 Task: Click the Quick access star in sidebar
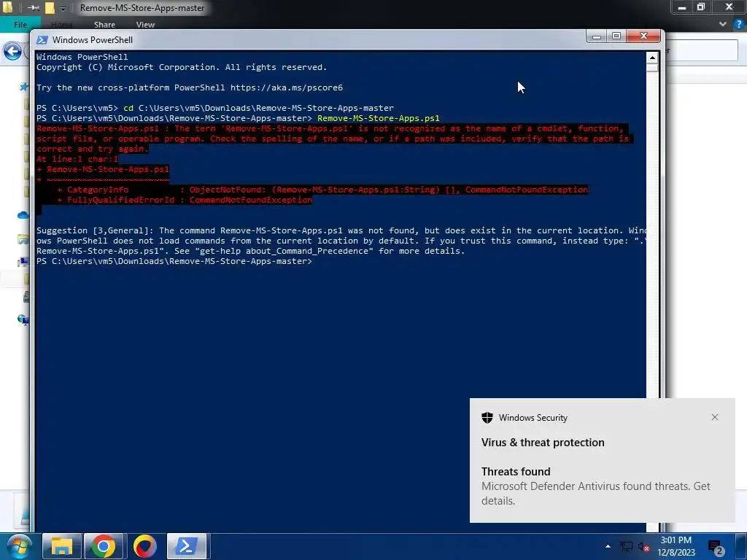(x=23, y=87)
